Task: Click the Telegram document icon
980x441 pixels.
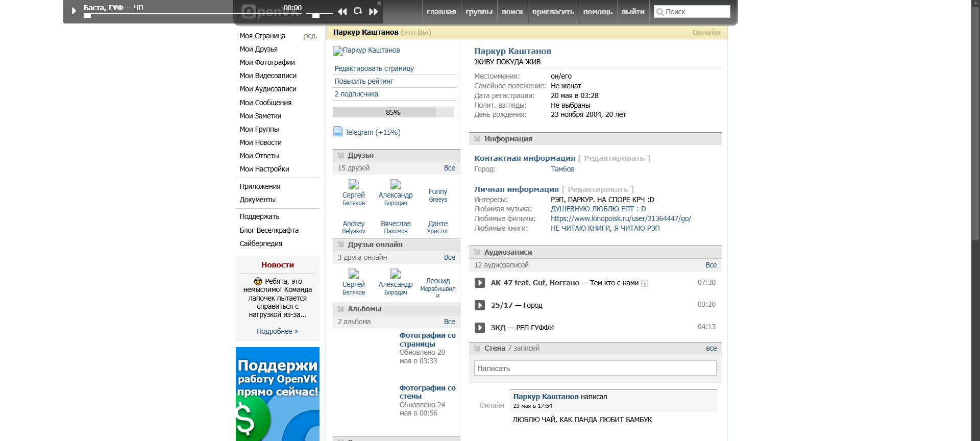Action: (338, 132)
